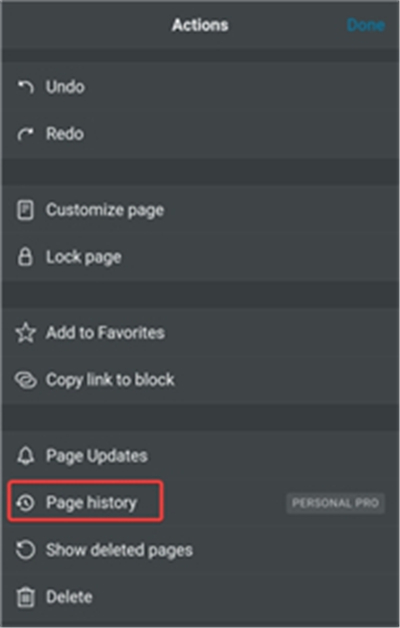Select the Undo menu entry

point(200,87)
